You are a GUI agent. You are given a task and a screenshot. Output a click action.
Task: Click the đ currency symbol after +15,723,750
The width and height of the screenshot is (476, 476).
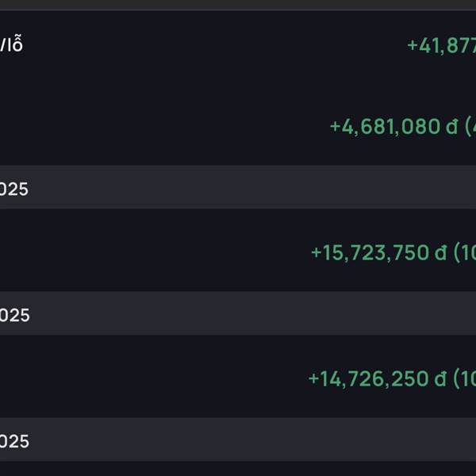[x=442, y=252]
